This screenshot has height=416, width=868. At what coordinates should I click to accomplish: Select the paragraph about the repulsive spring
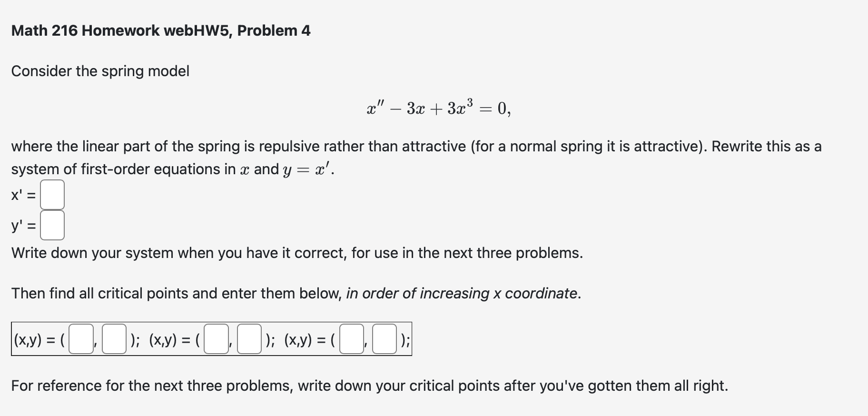tap(414, 157)
